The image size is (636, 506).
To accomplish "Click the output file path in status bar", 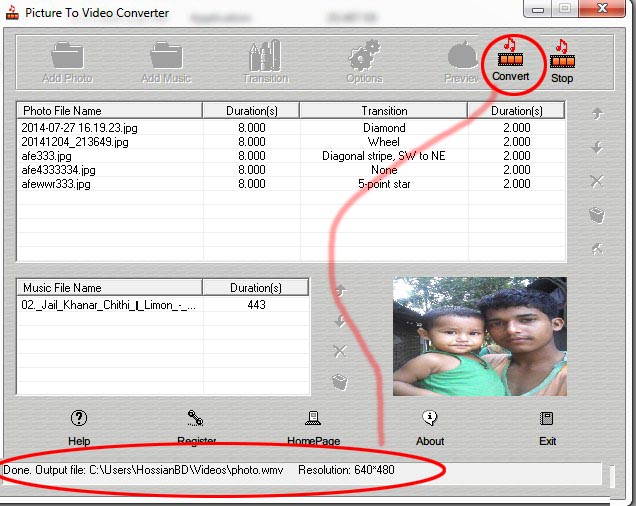I will pos(186,470).
